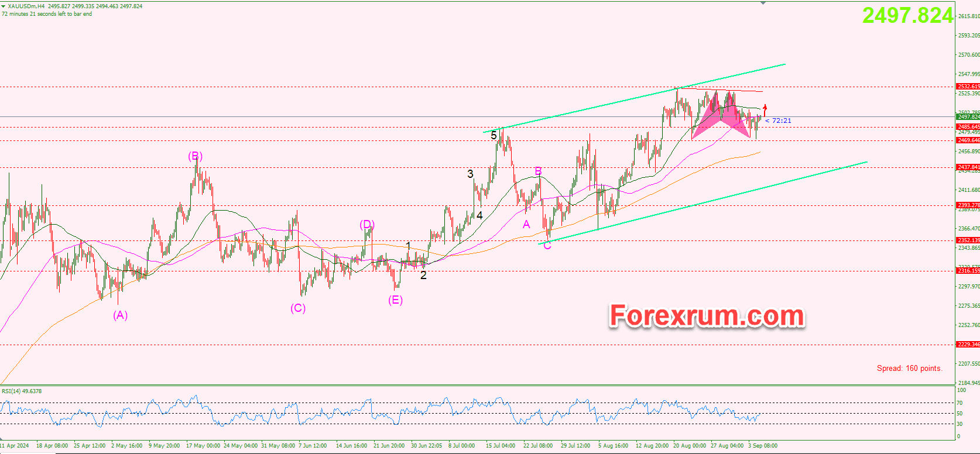Click the 15 Jul 04:00 time axis label

[x=501, y=446]
